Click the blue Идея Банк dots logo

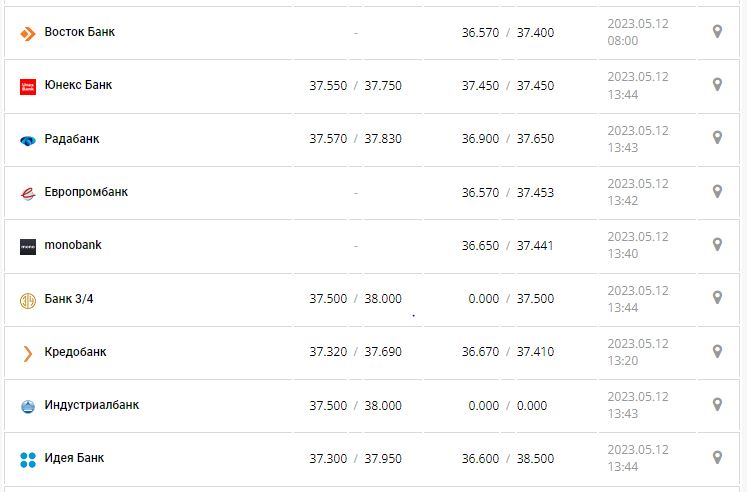pos(28,459)
